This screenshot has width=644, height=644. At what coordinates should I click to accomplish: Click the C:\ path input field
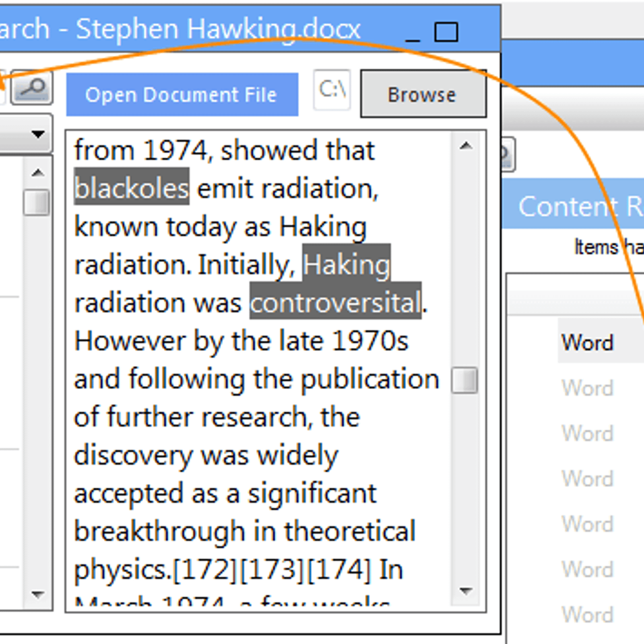coord(332,90)
